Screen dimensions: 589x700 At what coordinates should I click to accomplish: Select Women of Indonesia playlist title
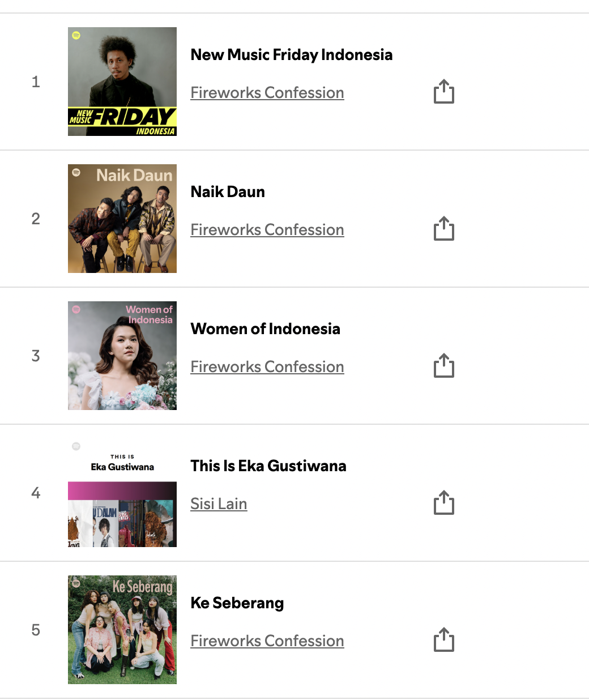(x=266, y=328)
